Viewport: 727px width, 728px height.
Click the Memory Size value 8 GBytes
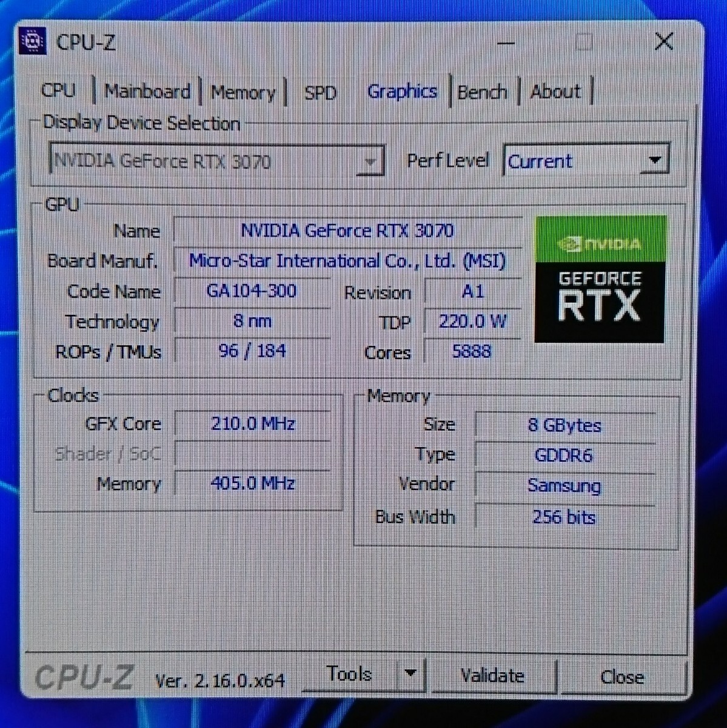coord(565,425)
